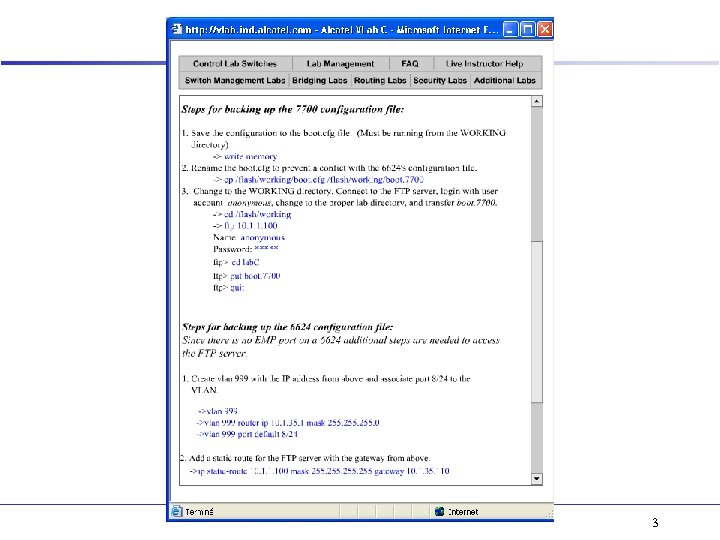Click the Internet zone icon in status bar

coord(439,511)
